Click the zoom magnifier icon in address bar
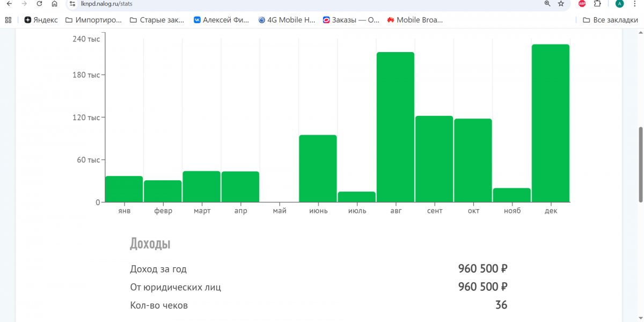 [547, 4]
